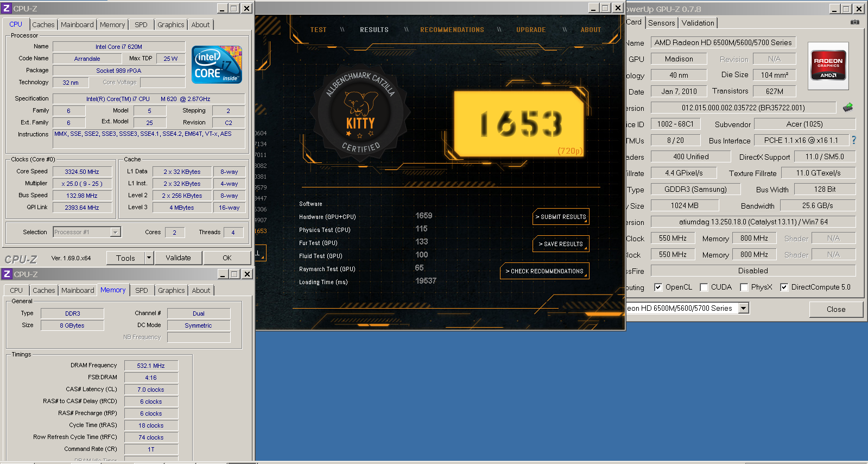Click the GPU-Z screenshot camera icon
Screen dimensions: 868x464
pos(855,22)
